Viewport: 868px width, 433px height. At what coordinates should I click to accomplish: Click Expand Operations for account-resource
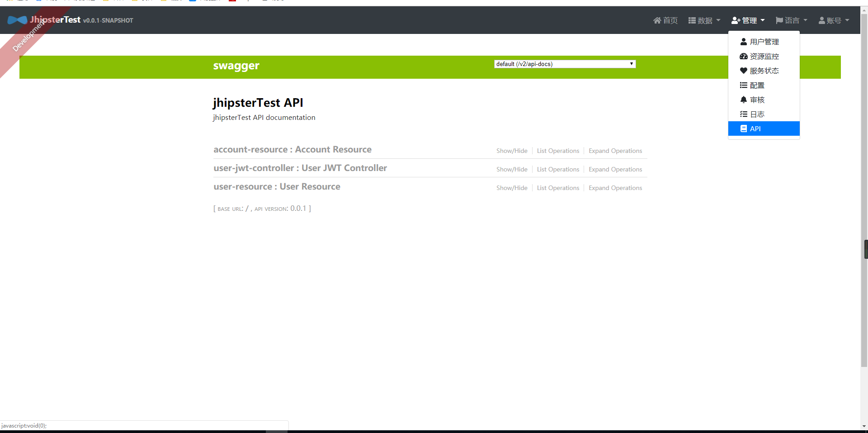[615, 151]
